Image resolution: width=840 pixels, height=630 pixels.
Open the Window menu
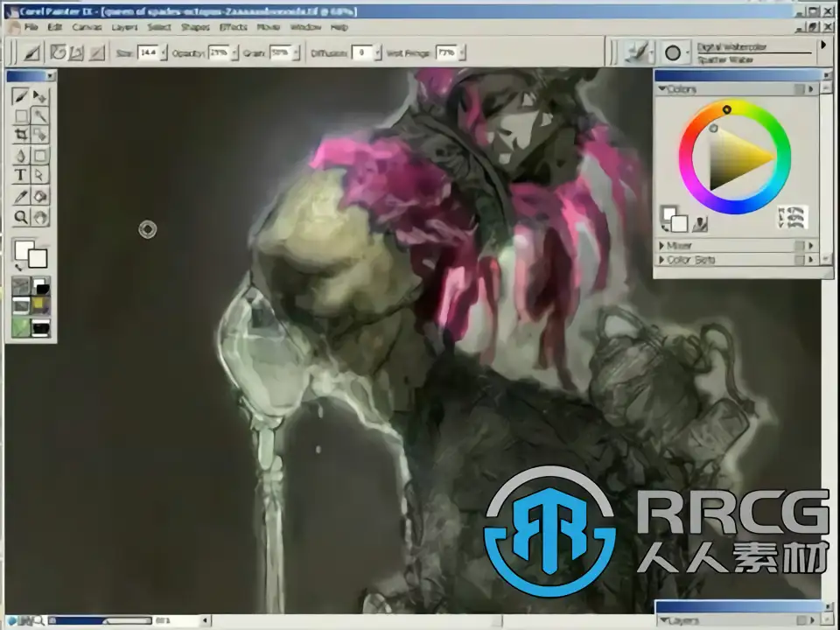coord(305,27)
